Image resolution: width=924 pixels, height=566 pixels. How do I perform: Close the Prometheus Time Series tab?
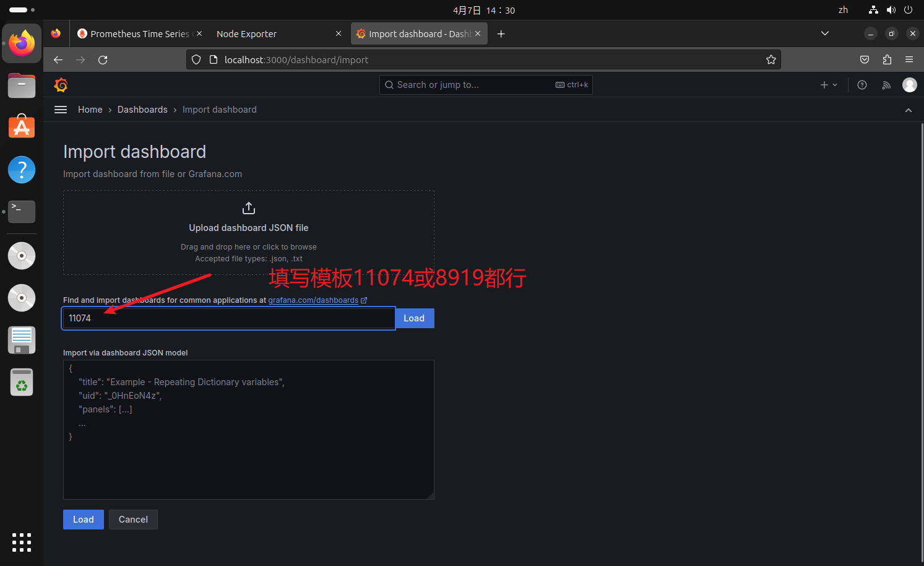pos(199,33)
